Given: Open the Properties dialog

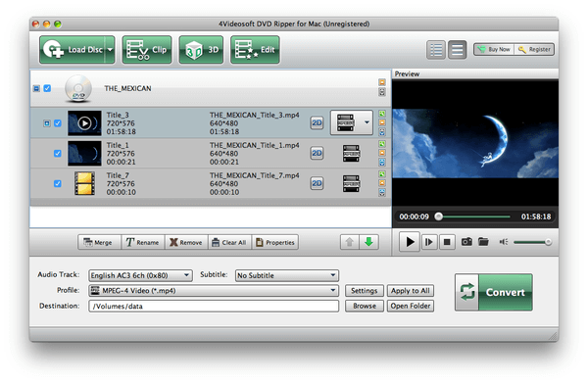Looking at the screenshot, I should point(275,242).
